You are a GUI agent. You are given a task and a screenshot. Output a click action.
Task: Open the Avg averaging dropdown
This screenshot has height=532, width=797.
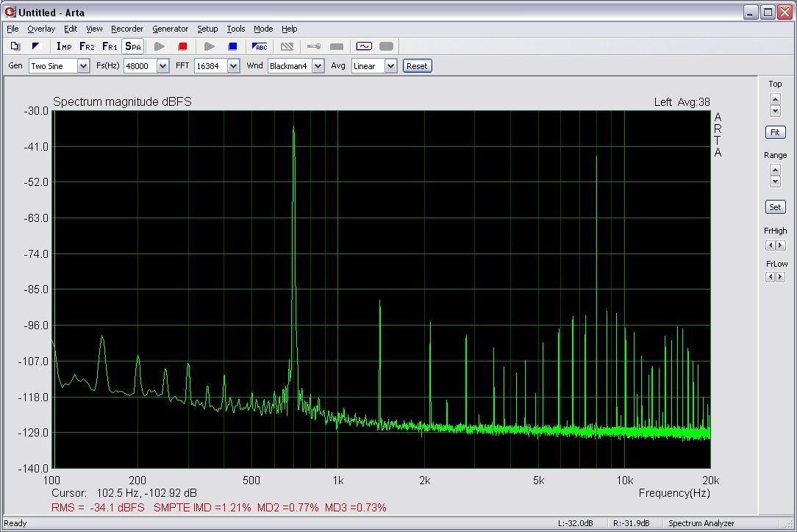coord(391,66)
